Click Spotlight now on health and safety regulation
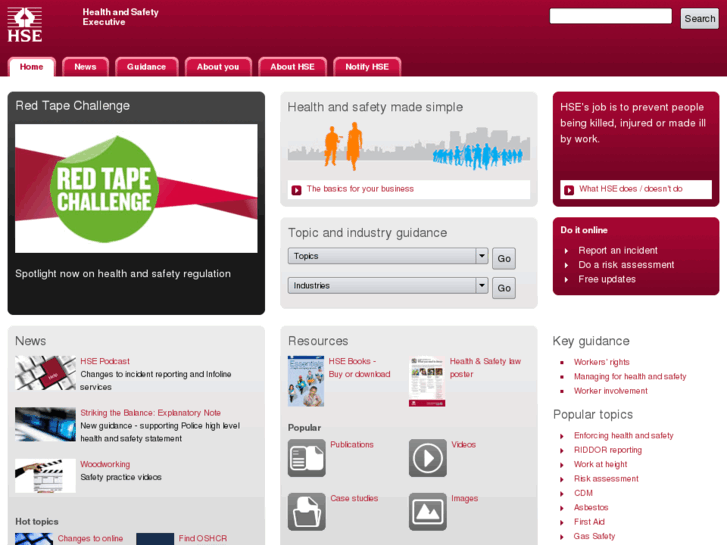The width and height of the screenshot is (727, 545). pos(123,274)
